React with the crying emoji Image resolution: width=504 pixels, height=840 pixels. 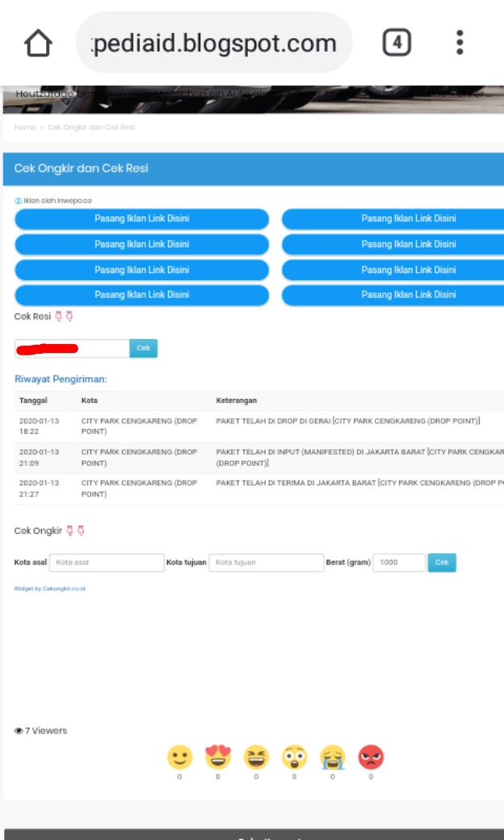pos(333,757)
